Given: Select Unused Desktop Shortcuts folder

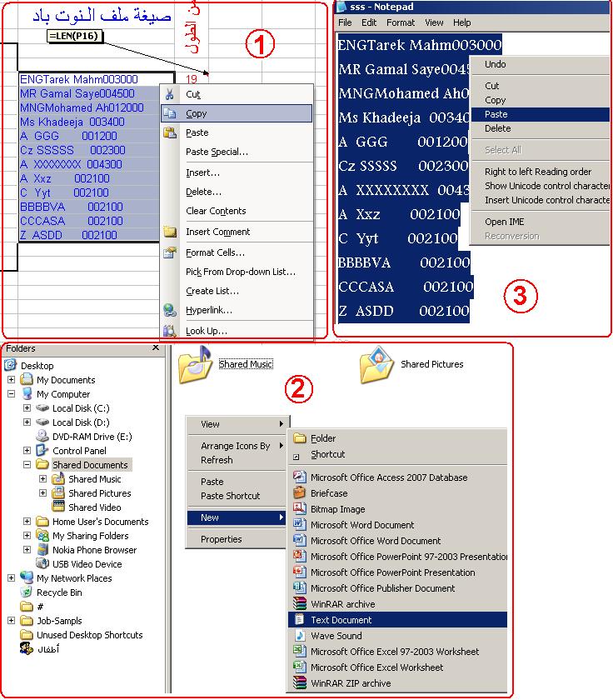Looking at the screenshot, I should (x=90, y=635).
